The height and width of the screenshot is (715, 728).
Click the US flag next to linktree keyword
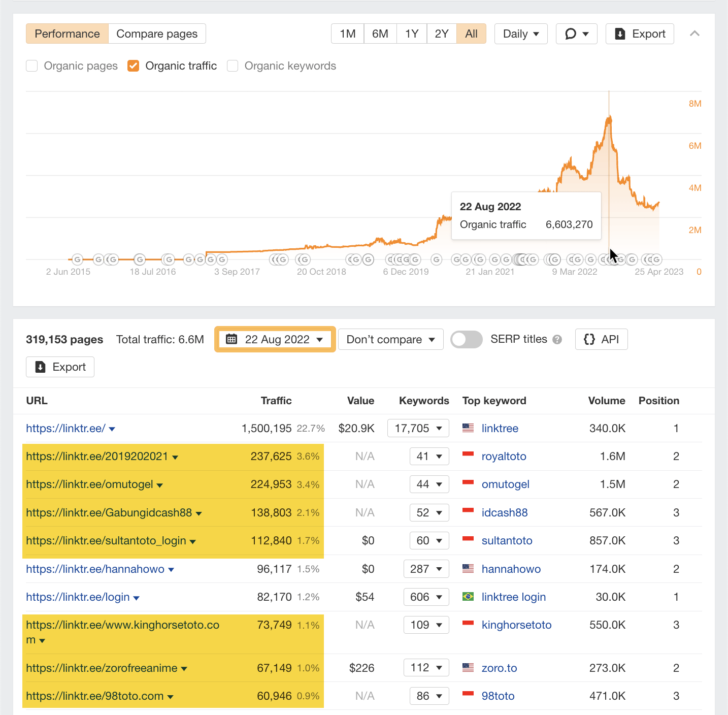pos(468,428)
